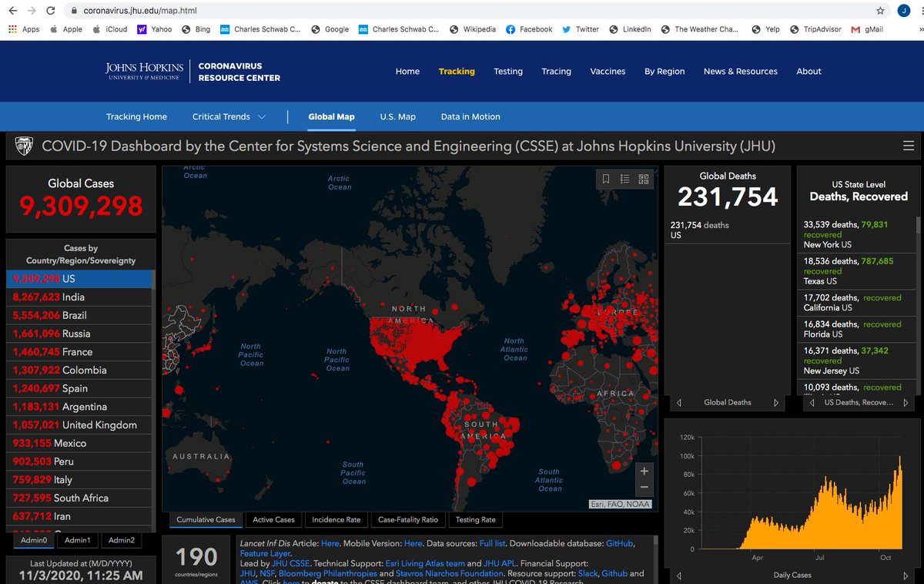Open the map bookmarks icon
The height and width of the screenshot is (584, 924).
pyautogui.click(x=606, y=179)
